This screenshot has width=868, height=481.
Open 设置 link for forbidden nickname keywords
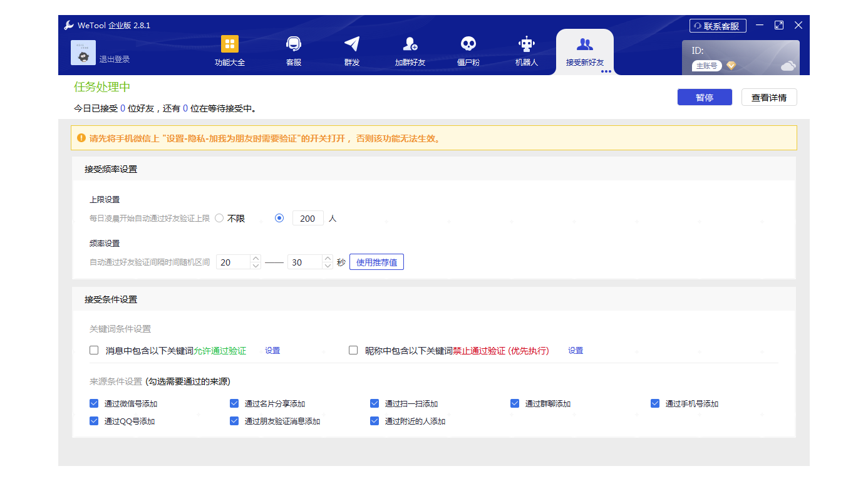(x=576, y=351)
